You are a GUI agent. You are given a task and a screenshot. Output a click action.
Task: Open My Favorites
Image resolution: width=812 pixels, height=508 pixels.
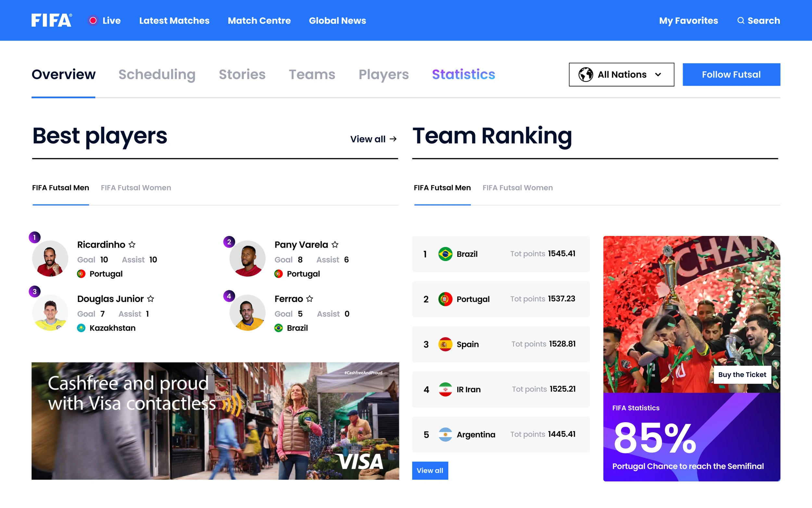coord(688,20)
